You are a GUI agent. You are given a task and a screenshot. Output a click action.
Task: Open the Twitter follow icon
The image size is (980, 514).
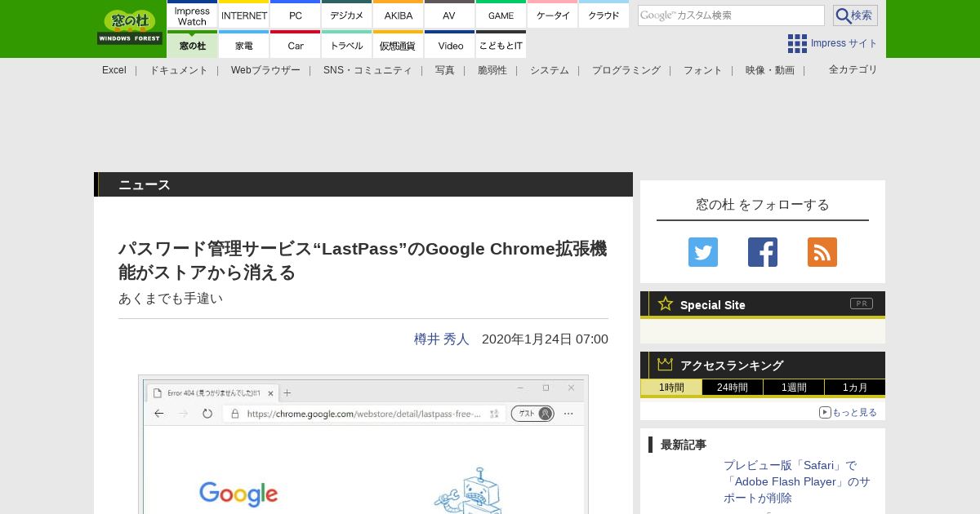(x=703, y=252)
